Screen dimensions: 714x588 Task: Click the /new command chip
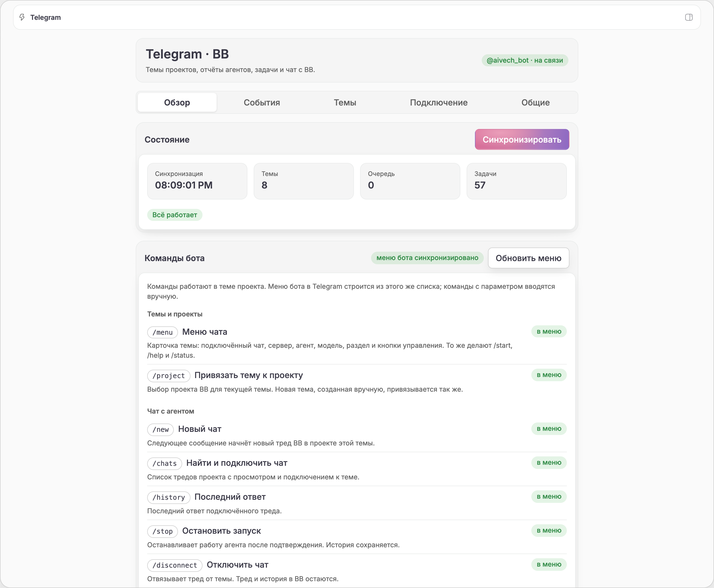point(160,430)
